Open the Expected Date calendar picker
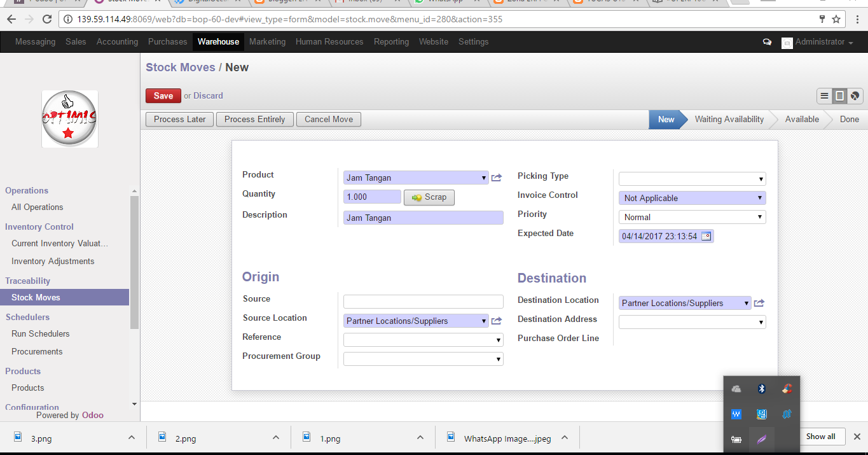 706,237
